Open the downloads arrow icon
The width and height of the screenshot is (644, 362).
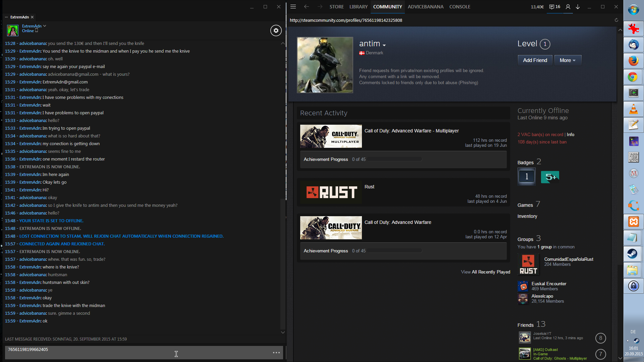(578, 7)
